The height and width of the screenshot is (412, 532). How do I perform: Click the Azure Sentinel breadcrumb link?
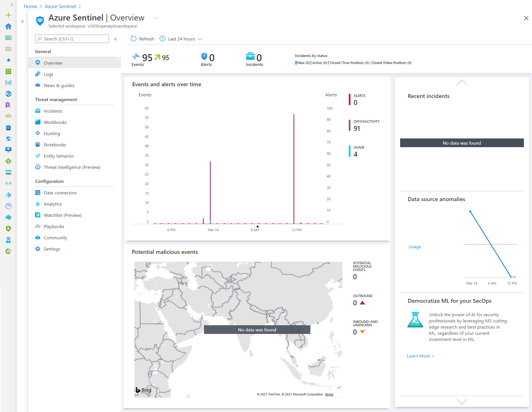60,6
